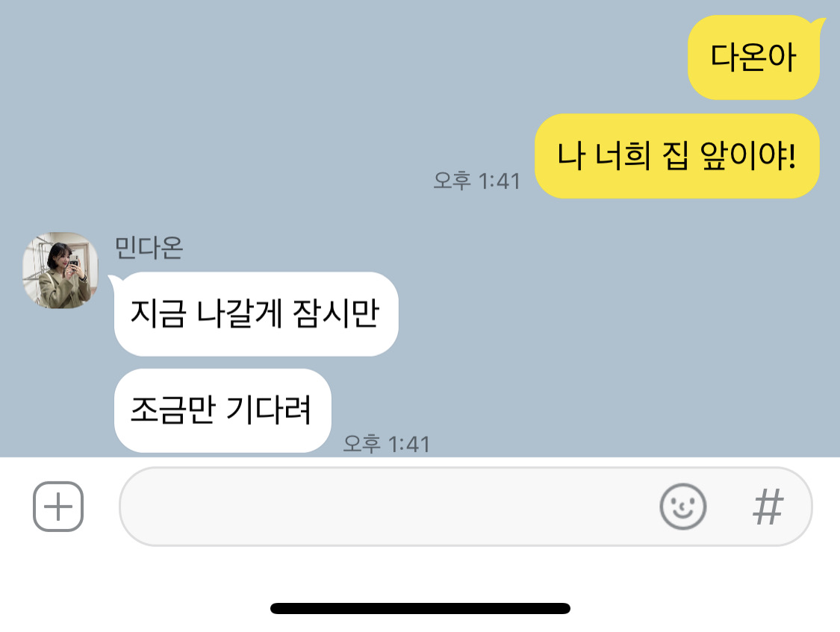Open the emoticon picker smiley icon

[x=682, y=506]
